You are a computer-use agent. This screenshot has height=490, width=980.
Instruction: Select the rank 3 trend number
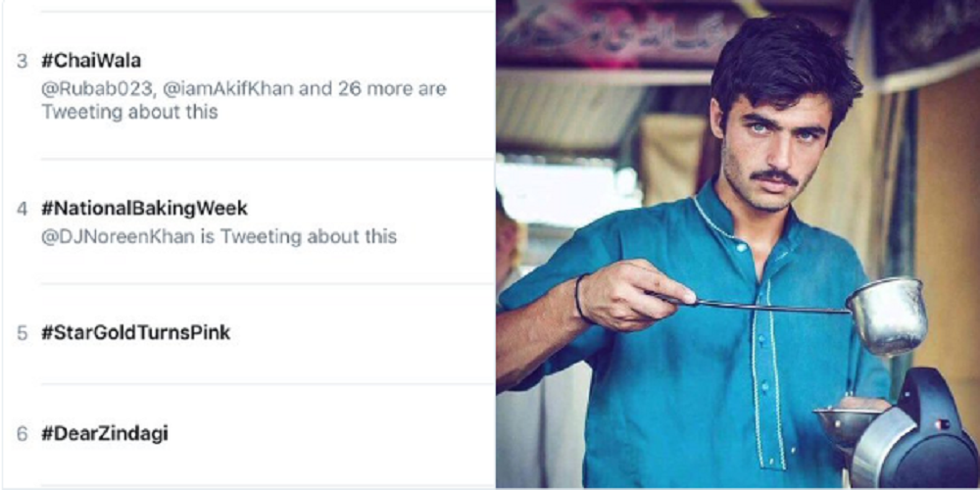click(x=23, y=61)
